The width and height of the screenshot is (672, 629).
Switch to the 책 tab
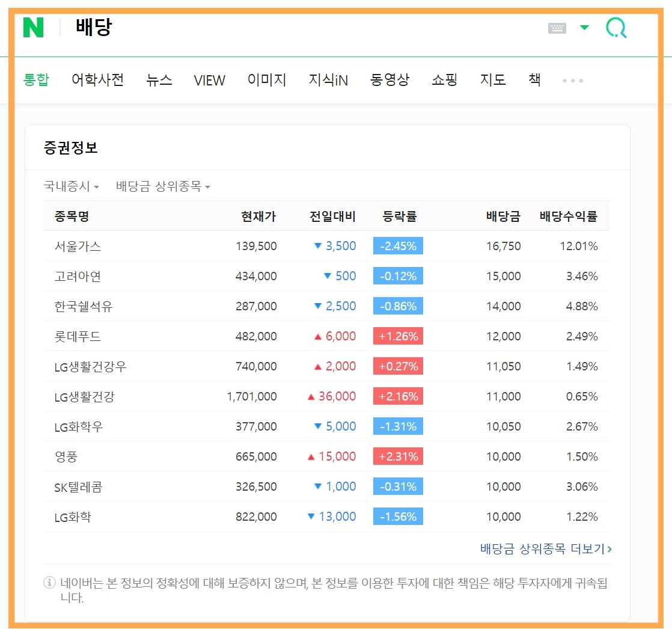(534, 80)
